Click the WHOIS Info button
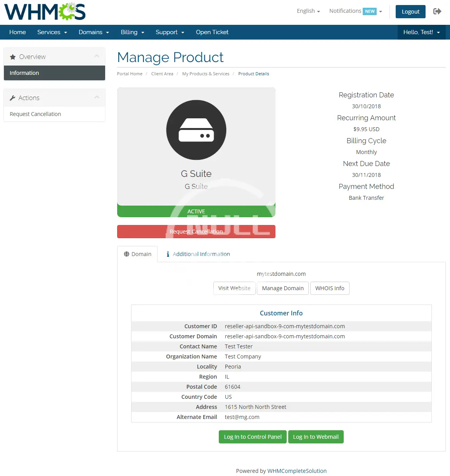Screen dimensions: 450x476 (x=329, y=288)
